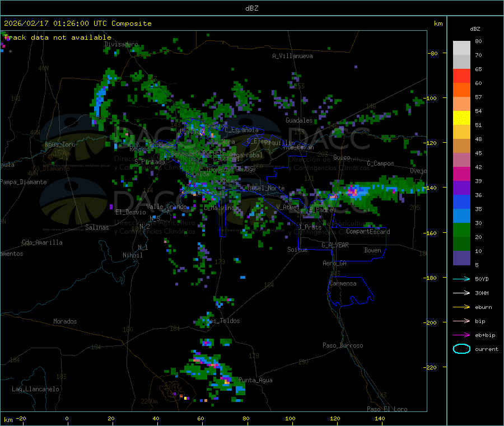Click the 'S_Pintada' map label
Screen dimensions: 504x426
click(x=150, y=162)
